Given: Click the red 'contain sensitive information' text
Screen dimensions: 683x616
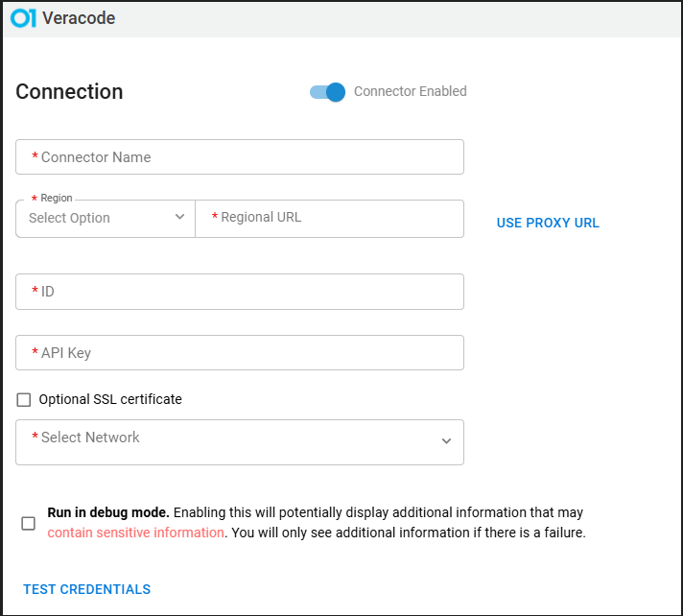Looking at the screenshot, I should [x=135, y=533].
